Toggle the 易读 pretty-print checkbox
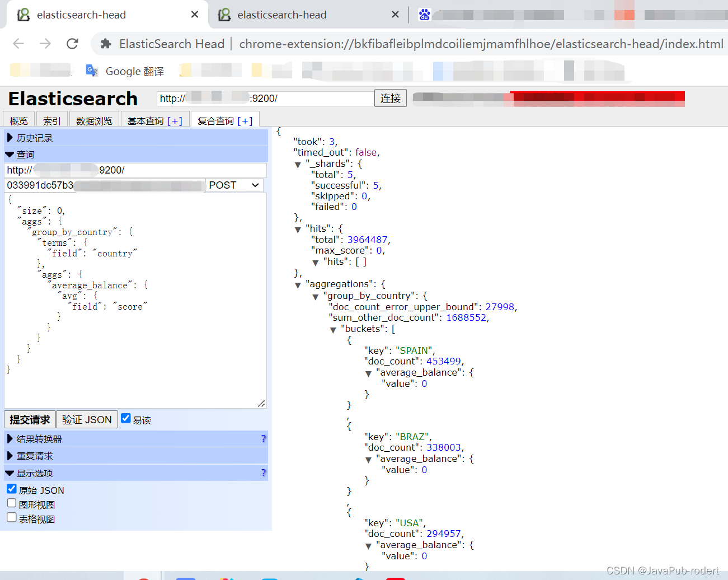The width and height of the screenshot is (728, 580). (126, 418)
